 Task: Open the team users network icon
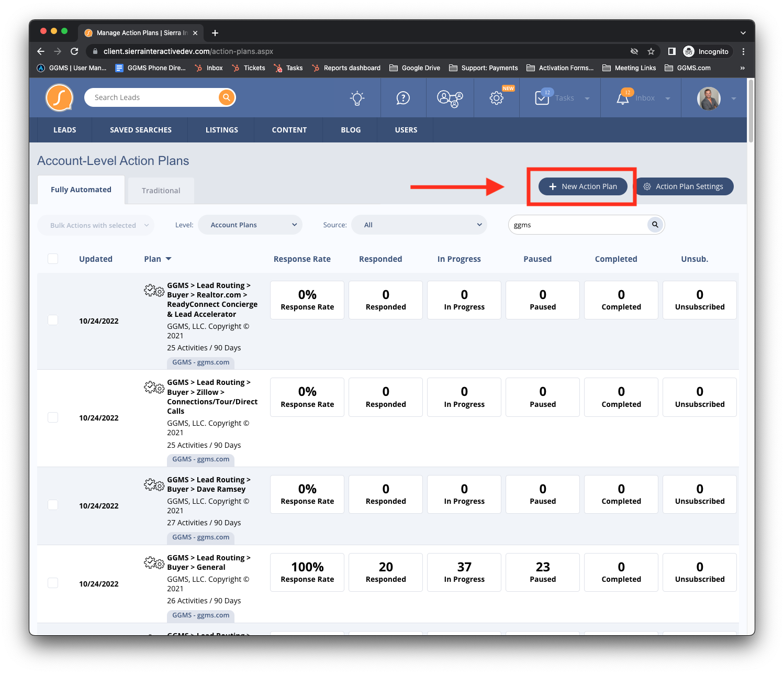pyautogui.click(x=450, y=98)
